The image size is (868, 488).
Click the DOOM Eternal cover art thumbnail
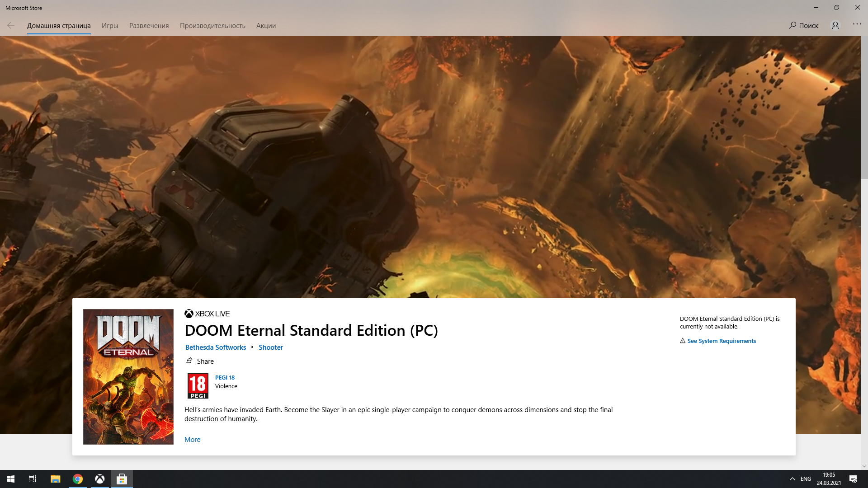(128, 376)
